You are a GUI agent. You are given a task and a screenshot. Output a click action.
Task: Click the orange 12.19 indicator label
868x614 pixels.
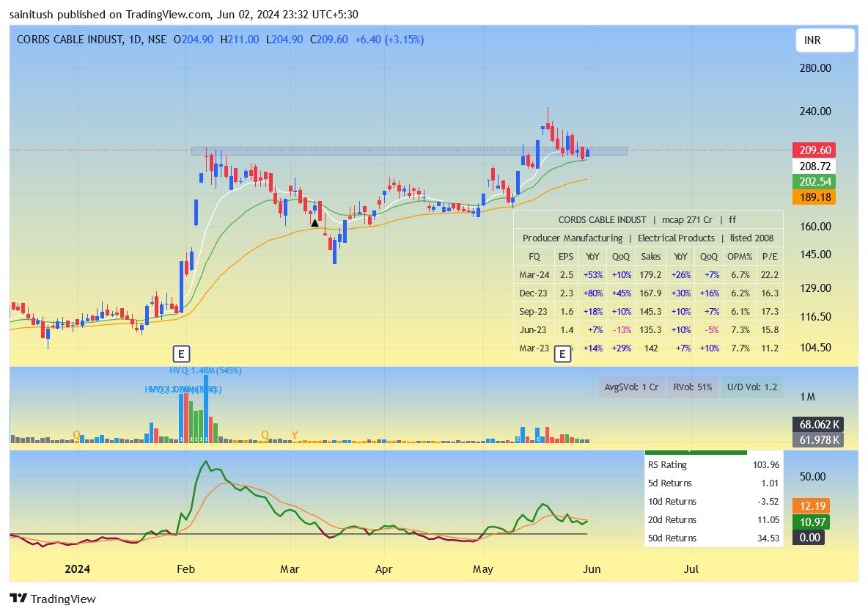coord(812,506)
